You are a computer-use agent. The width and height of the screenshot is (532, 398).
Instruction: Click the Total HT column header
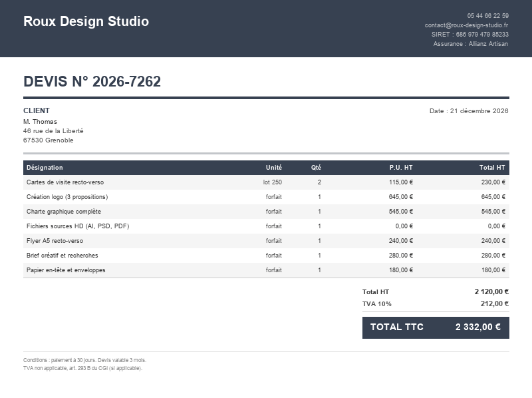[492, 168]
